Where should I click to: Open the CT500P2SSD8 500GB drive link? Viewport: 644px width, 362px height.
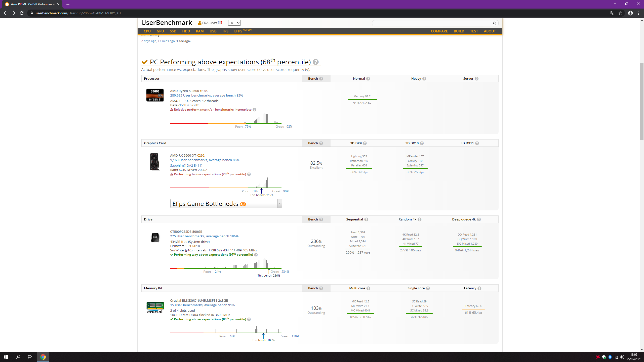186,232
